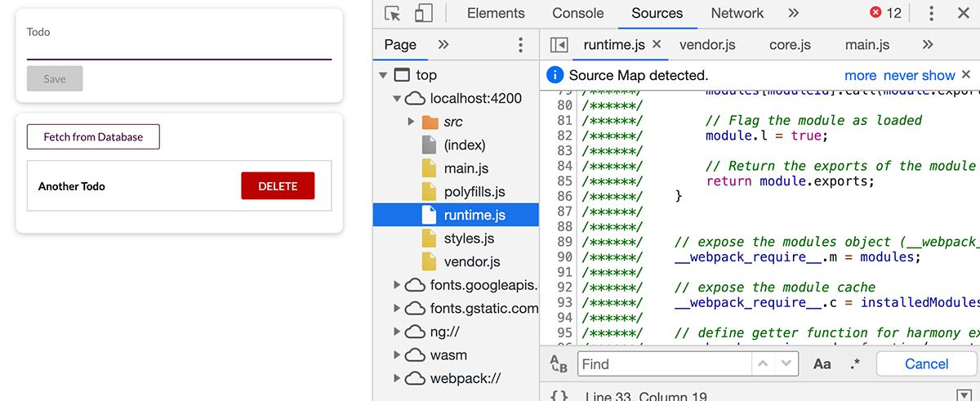Toggle the file navigator sidebar icon
This screenshot has width=980, height=401.
[559, 45]
